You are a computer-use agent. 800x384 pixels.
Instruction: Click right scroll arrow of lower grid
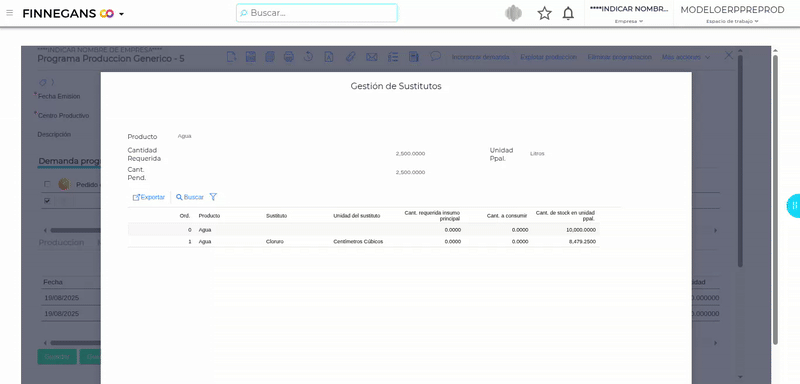[715, 343]
